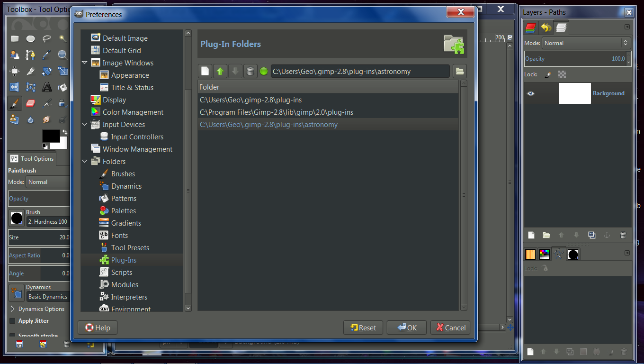Open the Layers dock tab menu arrow
The width and height of the screenshot is (644, 364).
(627, 27)
